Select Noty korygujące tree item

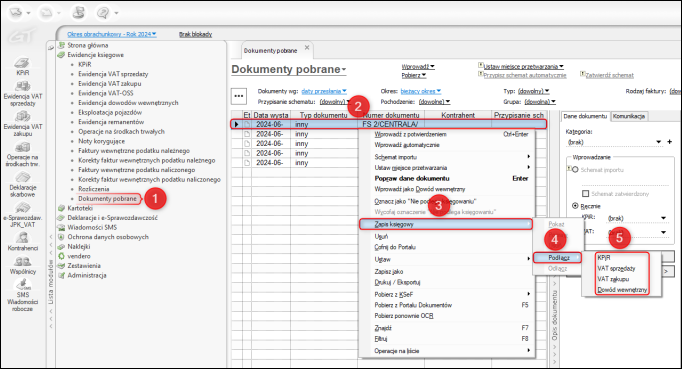click(x=101, y=141)
